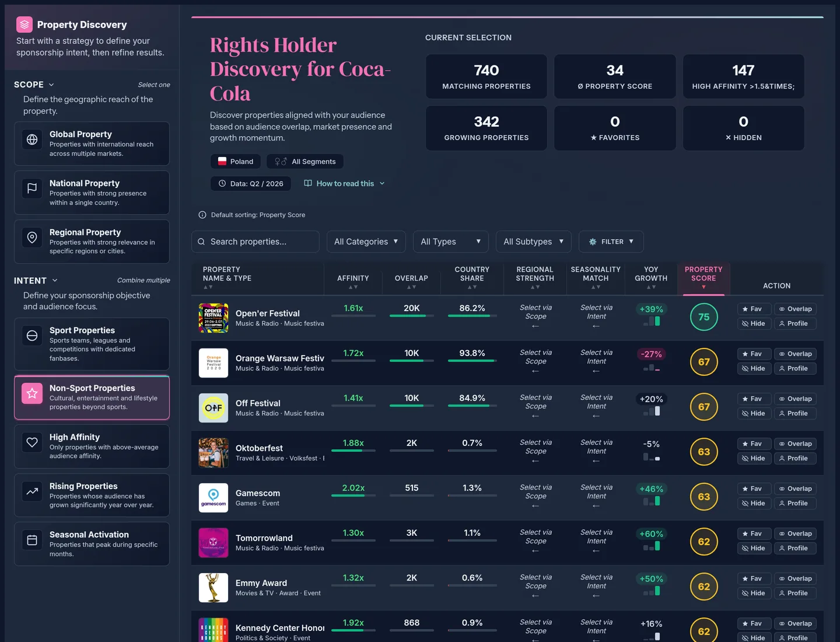Click the Rising Properties trend icon
This screenshot has height=642, width=840.
(32, 491)
